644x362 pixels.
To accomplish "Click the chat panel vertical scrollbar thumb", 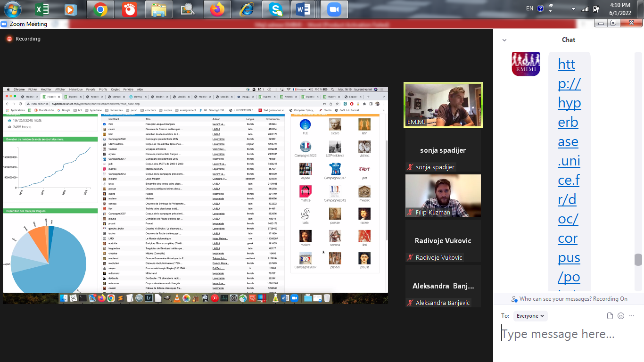I will (638, 260).
